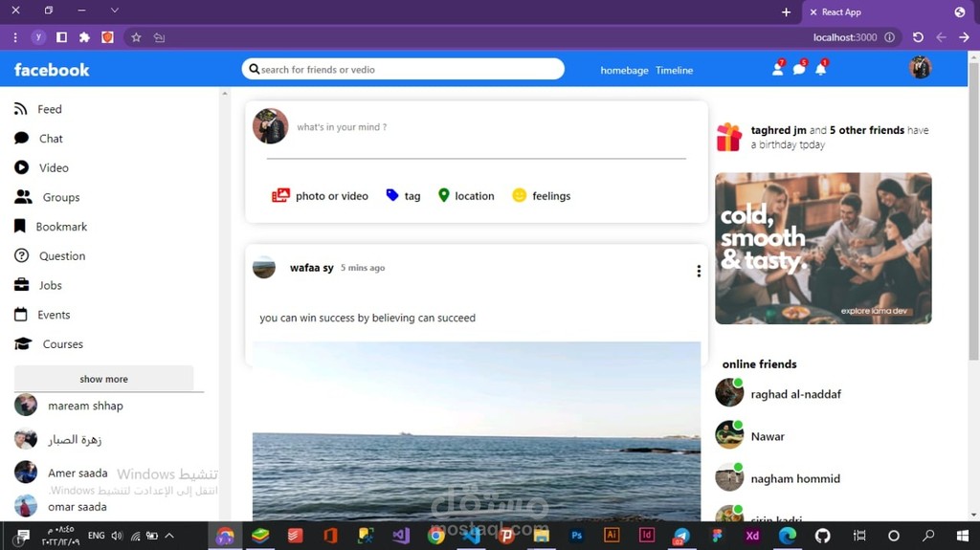The width and height of the screenshot is (980, 550).
Task: Click the search magnifier icon
Action: (x=254, y=69)
